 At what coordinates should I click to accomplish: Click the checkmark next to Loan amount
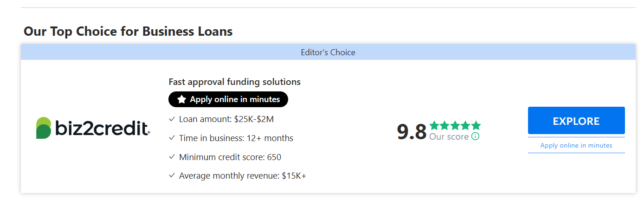pyautogui.click(x=172, y=119)
